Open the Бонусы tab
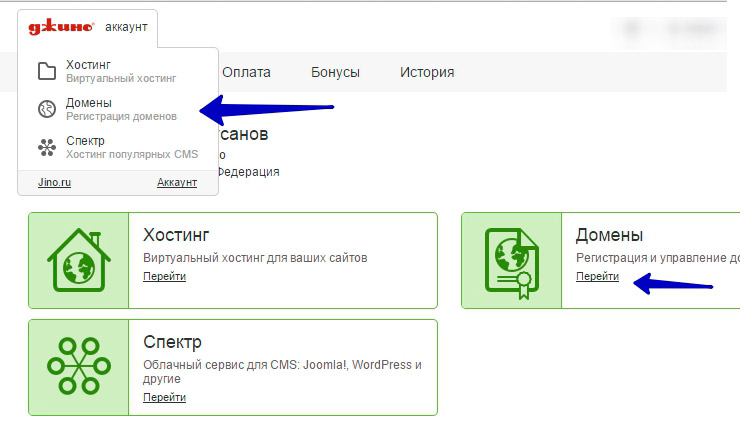This screenshot has width=740, height=428. point(335,72)
